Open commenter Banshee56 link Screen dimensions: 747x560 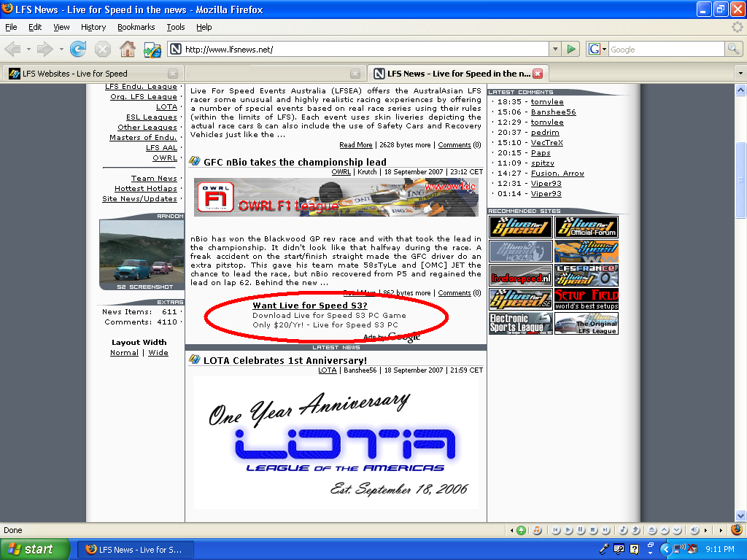click(554, 112)
